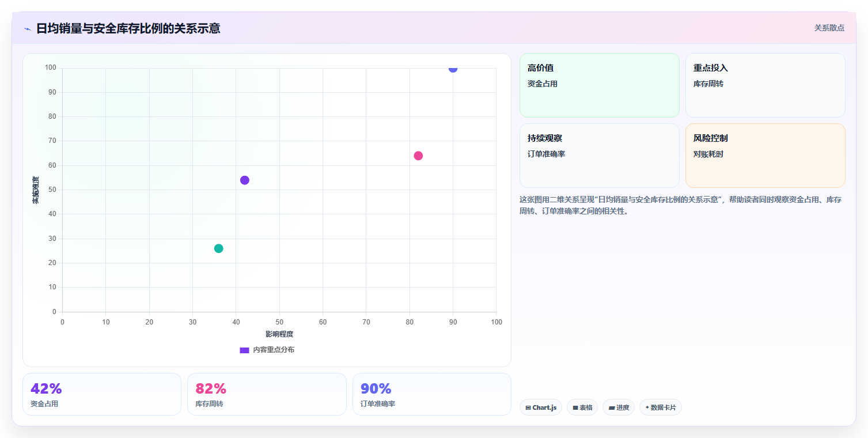Click the blue scatter point at top
This screenshot has width=868, height=438.
click(x=453, y=68)
